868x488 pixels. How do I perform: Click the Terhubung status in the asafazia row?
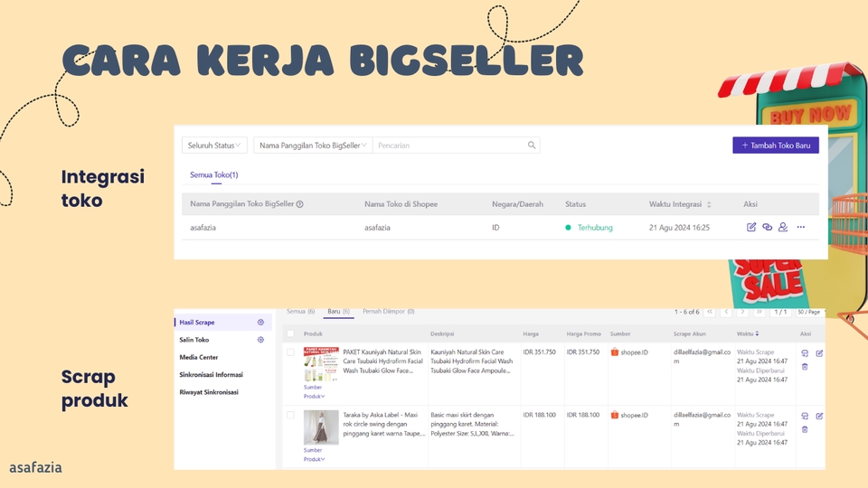(595, 228)
